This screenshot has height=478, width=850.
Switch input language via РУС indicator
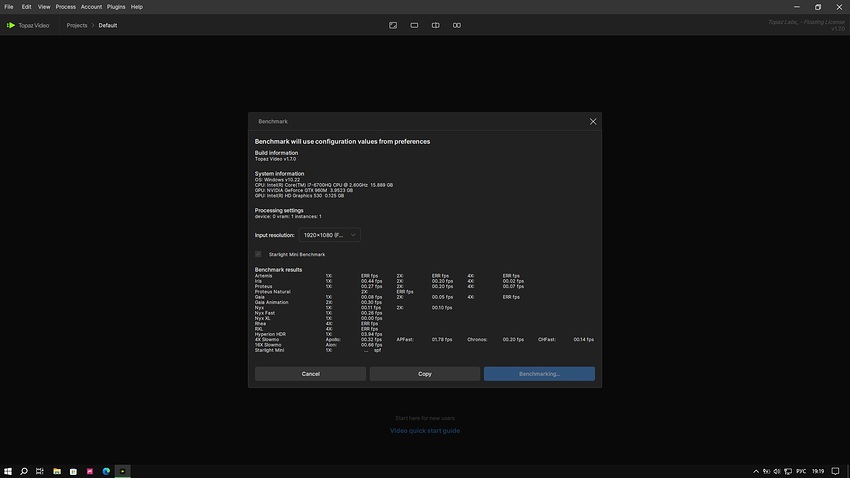click(801, 471)
